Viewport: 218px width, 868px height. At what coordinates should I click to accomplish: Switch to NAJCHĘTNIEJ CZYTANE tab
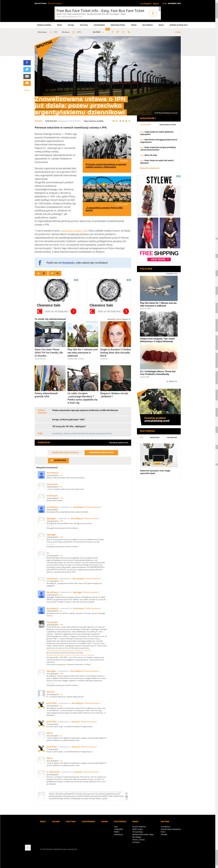pos(167,125)
